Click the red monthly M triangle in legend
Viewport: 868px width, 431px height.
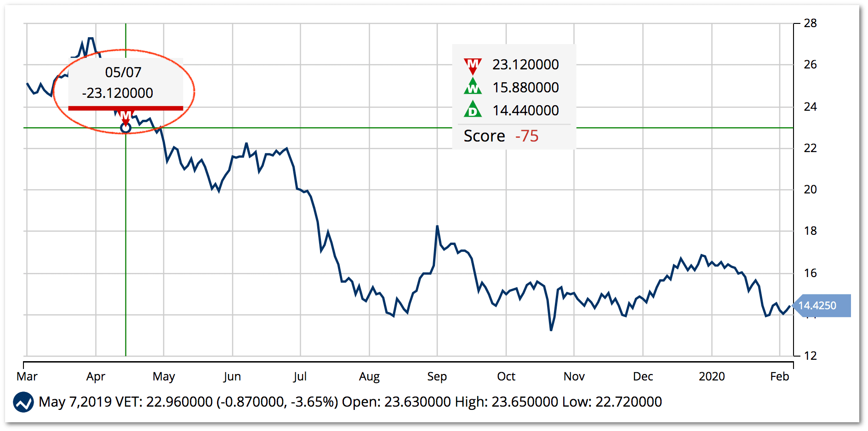tap(473, 66)
